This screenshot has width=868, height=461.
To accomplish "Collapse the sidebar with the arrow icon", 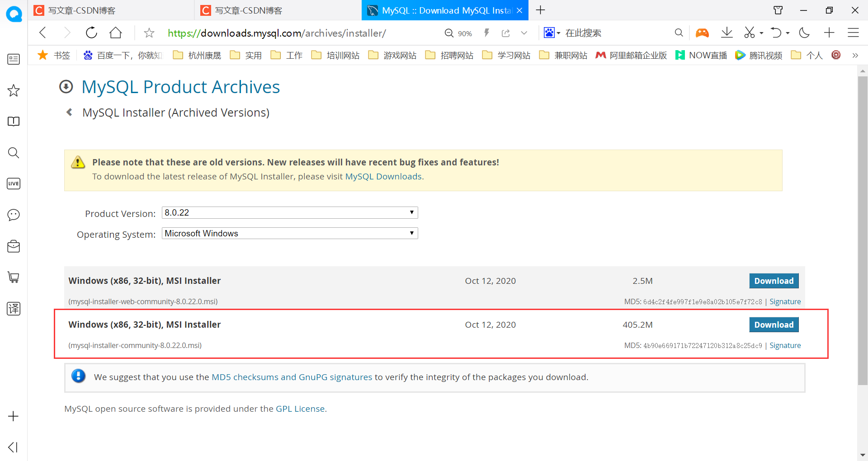I will click(14, 447).
